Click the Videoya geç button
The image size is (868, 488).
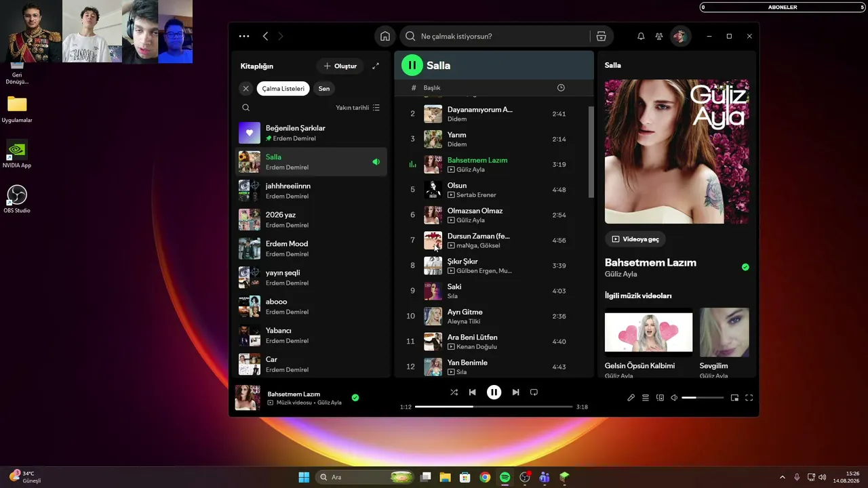point(635,239)
